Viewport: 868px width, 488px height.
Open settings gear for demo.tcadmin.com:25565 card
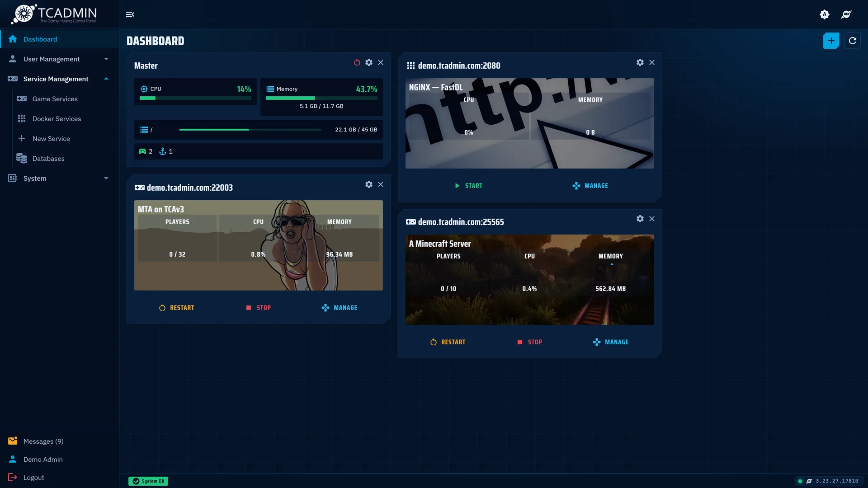pyautogui.click(x=640, y=219)
